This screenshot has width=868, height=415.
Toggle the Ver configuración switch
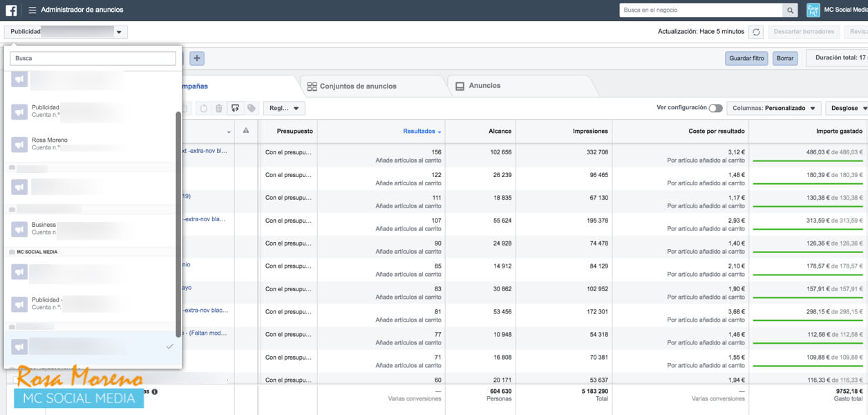(x=715, y=109)
